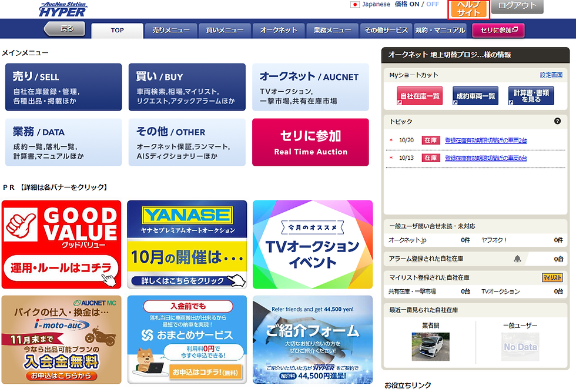
Task: Click the yellow マイリスト badge
Action: [x=552, y=278]
